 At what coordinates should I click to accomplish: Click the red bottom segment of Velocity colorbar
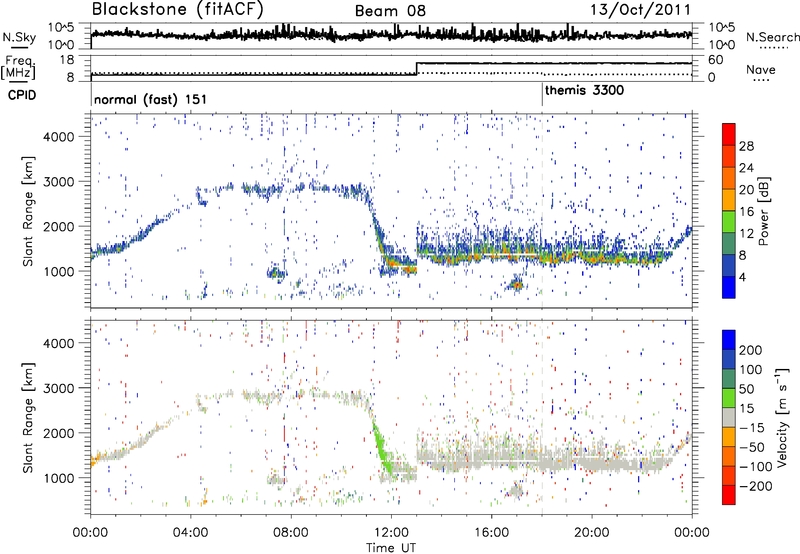(729, 495)
